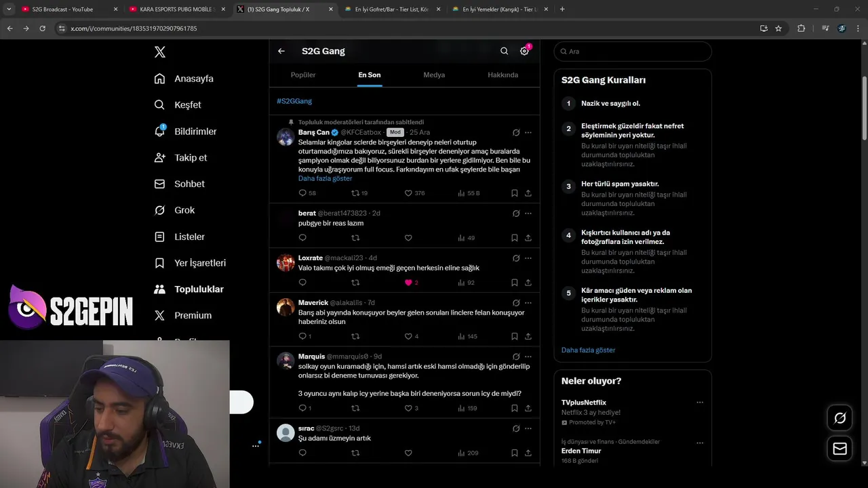Switch to the Popüler tab
The image size is (868, 488).
(303, 75)
